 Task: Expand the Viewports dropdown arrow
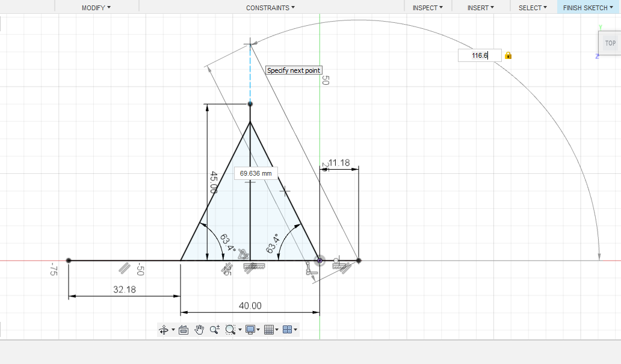coord(295,330)
